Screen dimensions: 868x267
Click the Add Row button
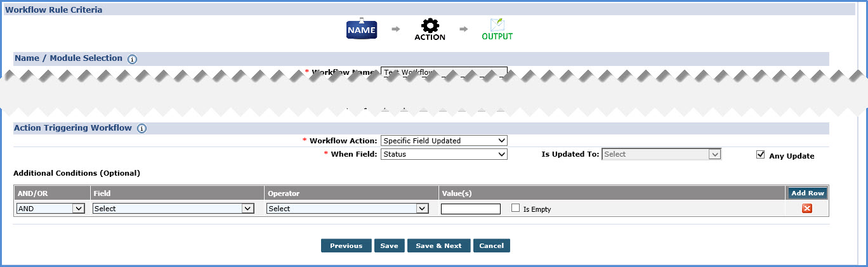pos(807,193)
